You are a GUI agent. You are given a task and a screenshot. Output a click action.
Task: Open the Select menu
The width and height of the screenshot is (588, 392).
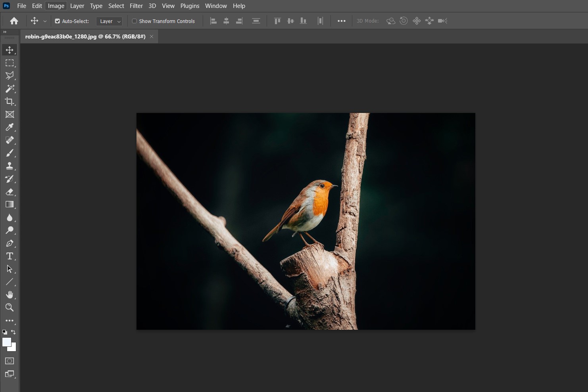coord(116,6)
